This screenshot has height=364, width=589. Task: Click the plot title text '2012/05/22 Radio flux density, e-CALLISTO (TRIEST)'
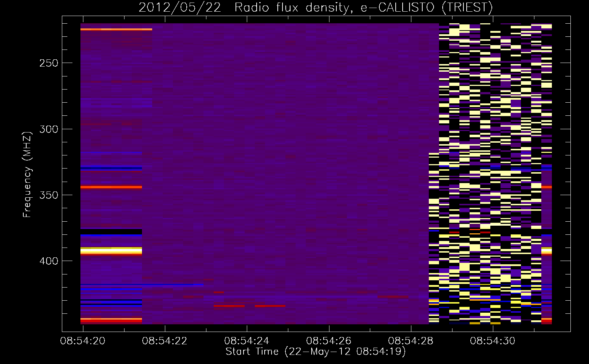tap(316, 8)
